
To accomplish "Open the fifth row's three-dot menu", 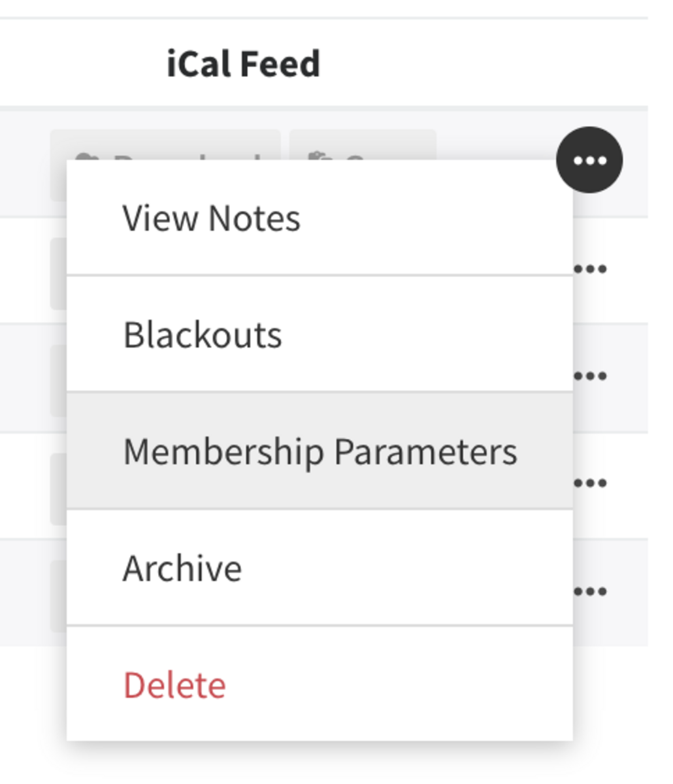I will pos(589,591).
